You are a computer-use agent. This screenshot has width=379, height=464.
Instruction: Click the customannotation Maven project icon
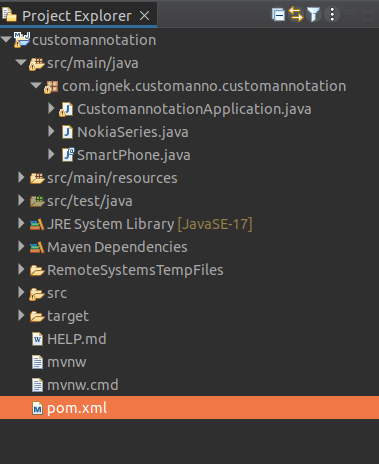coord(22,40)
